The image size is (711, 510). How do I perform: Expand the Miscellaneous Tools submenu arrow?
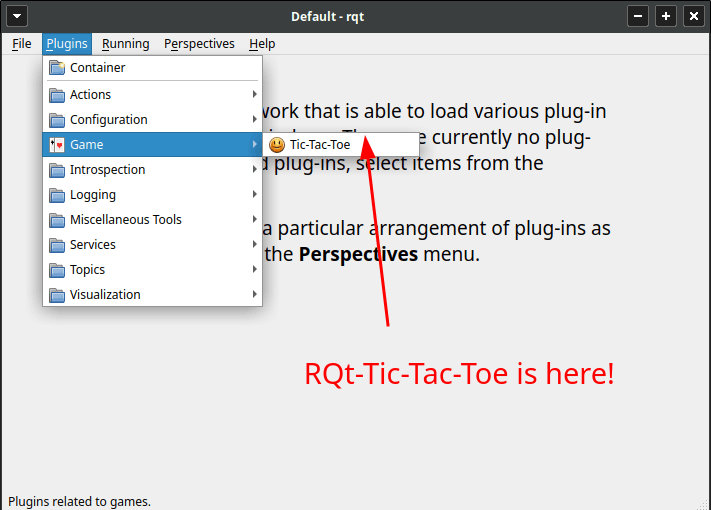[254, 219]
